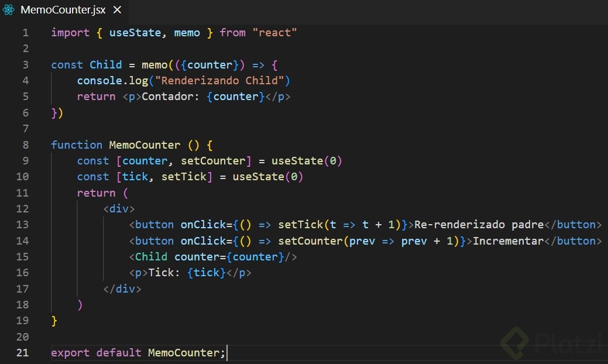The height and width of the screenshot is (364, 608).
Task: Click 'MemoCounter' in function declaration
Action: 145,145
